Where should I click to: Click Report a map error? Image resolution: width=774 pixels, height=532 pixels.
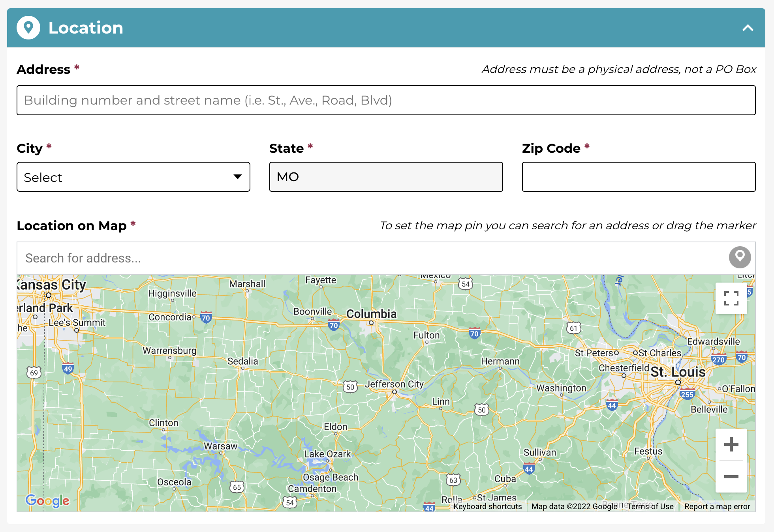tap(717, 506)
